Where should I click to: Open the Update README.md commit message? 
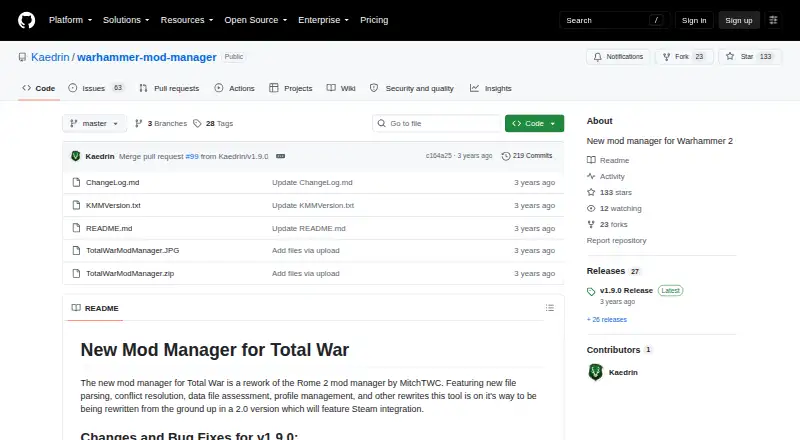click(x=309, y=228)
